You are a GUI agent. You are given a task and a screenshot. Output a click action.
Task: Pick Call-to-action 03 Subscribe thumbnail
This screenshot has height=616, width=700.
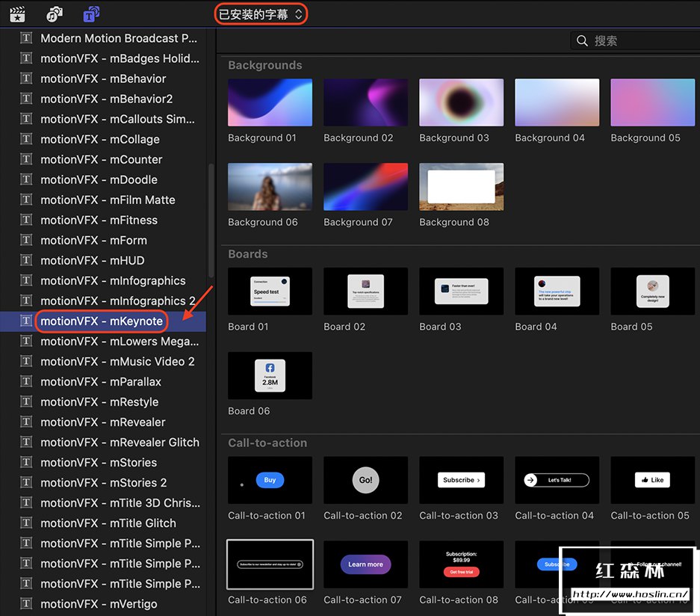(x=461, y=480)
